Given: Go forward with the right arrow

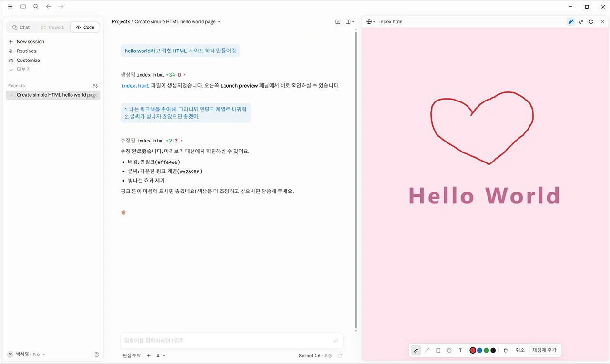Looking at the screenshot, I should (x=61, y=7).
